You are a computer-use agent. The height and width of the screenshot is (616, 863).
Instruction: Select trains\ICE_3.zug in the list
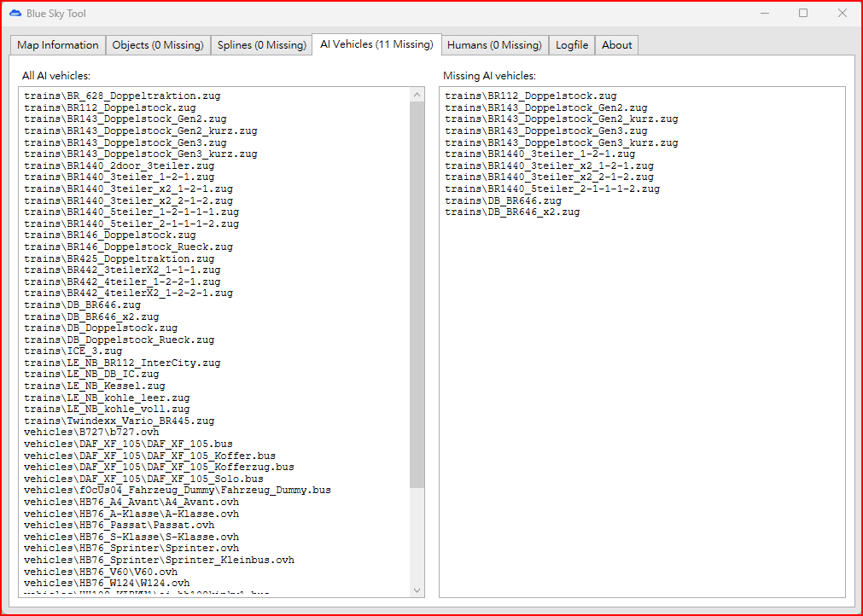point(73,352)
